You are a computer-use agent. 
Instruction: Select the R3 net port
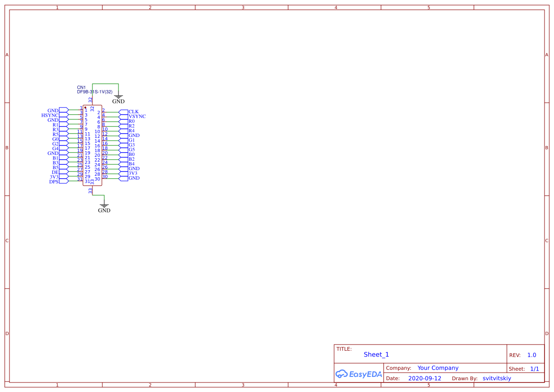(x=60, y=130)
